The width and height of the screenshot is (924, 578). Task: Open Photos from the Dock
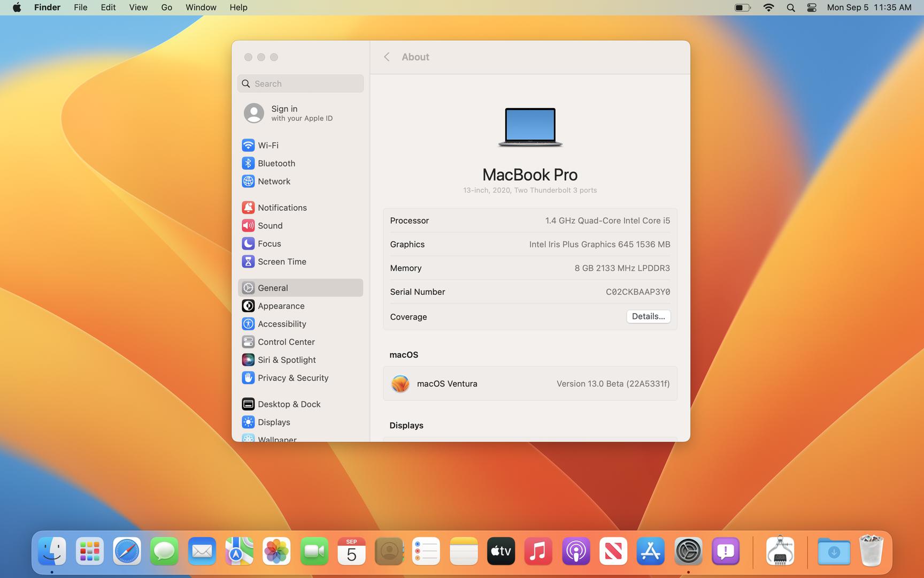coord(276,551)
